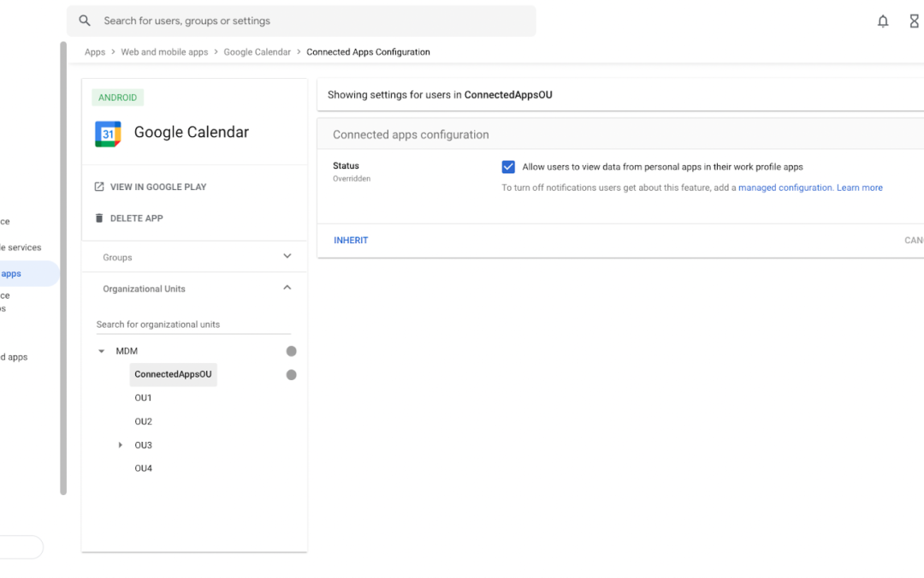Image resolution: width=924 pixels, height=578 pixels.
Task: Click the trash icon beside Delete App
Action: click(99, 217)
